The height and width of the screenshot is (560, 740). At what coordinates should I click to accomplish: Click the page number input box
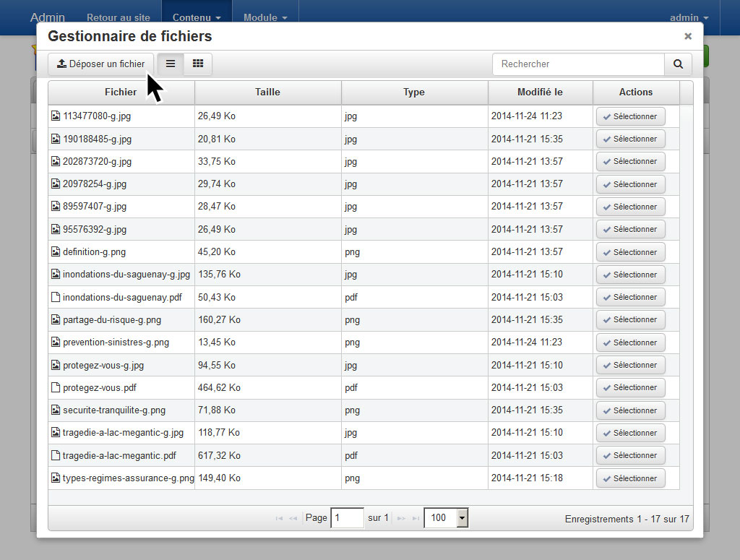[347, 518]
